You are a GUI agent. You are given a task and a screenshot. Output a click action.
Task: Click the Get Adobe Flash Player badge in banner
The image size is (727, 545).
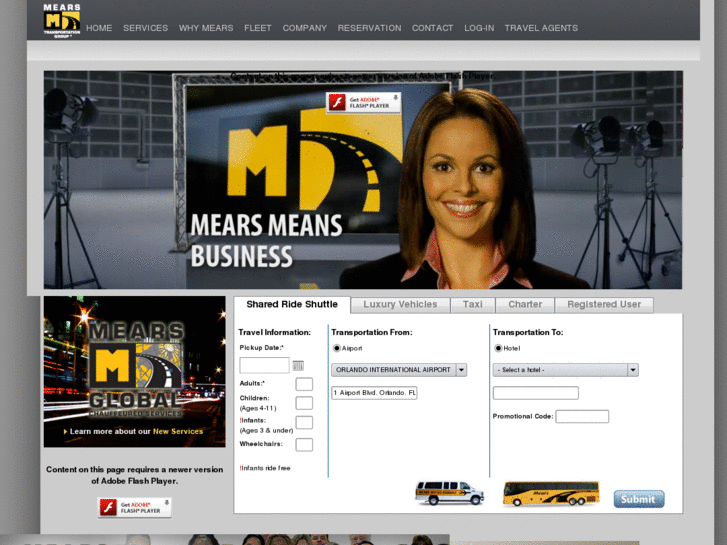click(364, 103)
